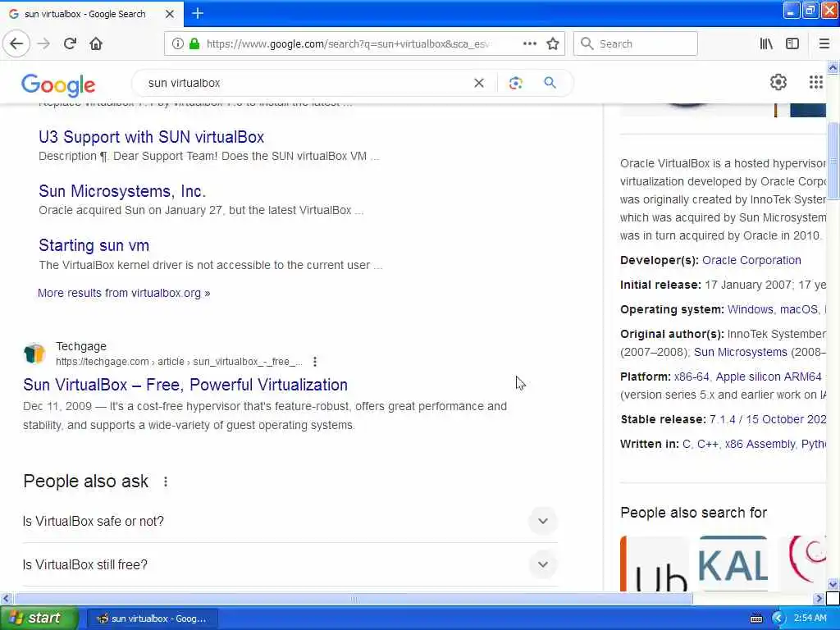Clear the Google search query with X
Image resolution: width=840 pixels, height=630 pixels.
[x=479, y=83]
